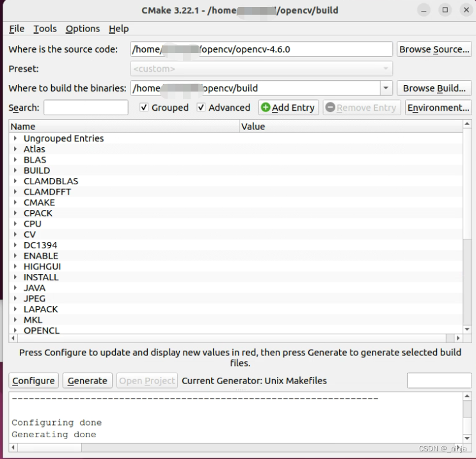
Task: Expand the CPU group arrow
Action: pyautogui.click(x=15, y=223)
